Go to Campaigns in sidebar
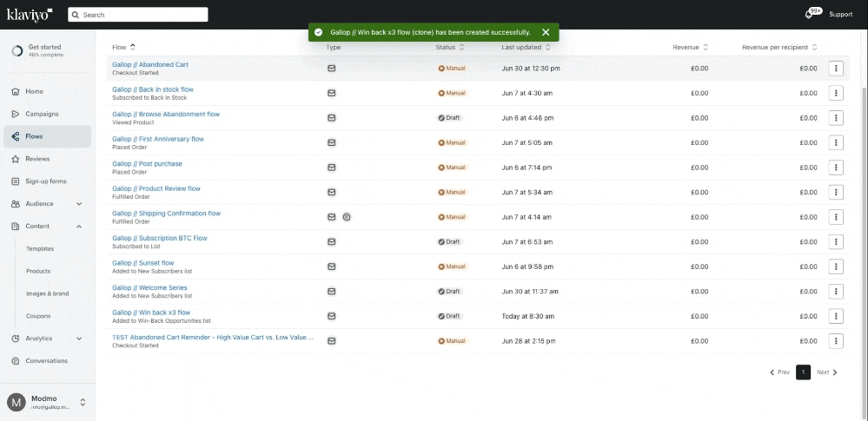The image size is (868, 421). (42, 114)
